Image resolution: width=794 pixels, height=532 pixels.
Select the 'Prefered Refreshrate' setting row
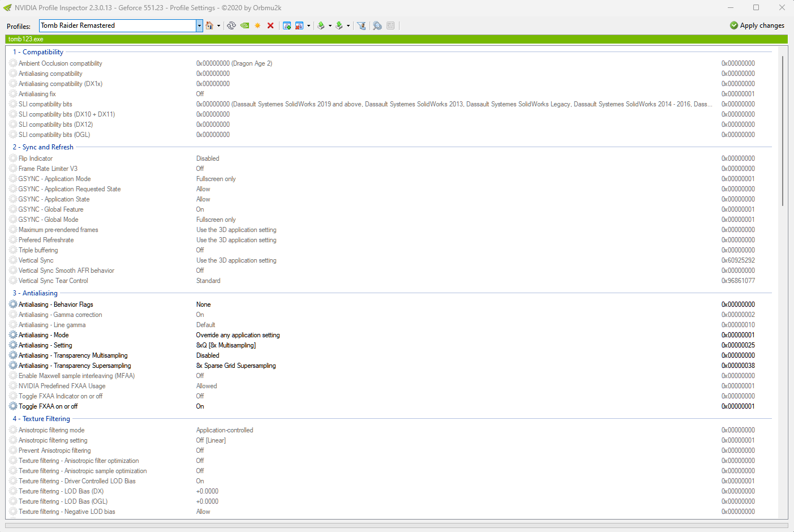tap(391, 240)
